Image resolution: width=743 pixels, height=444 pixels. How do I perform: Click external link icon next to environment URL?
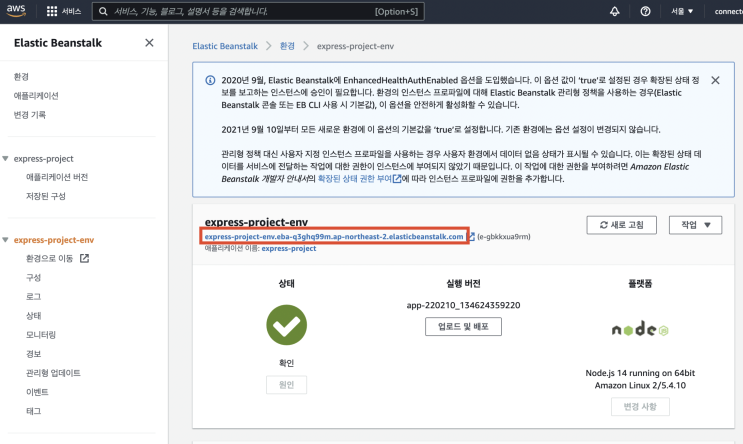pos(471,236)
